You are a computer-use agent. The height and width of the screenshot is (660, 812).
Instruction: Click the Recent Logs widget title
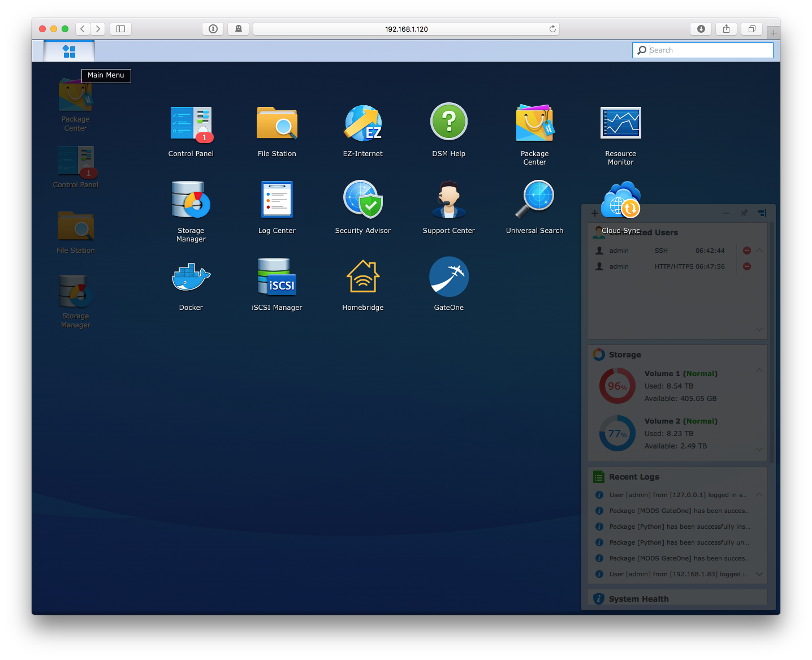(634, 477)
